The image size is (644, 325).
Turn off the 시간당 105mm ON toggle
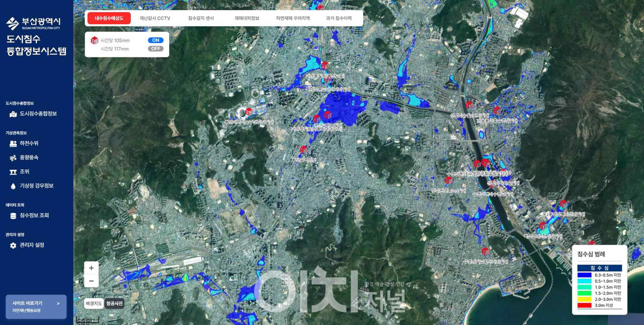click(x=155, y=40)
